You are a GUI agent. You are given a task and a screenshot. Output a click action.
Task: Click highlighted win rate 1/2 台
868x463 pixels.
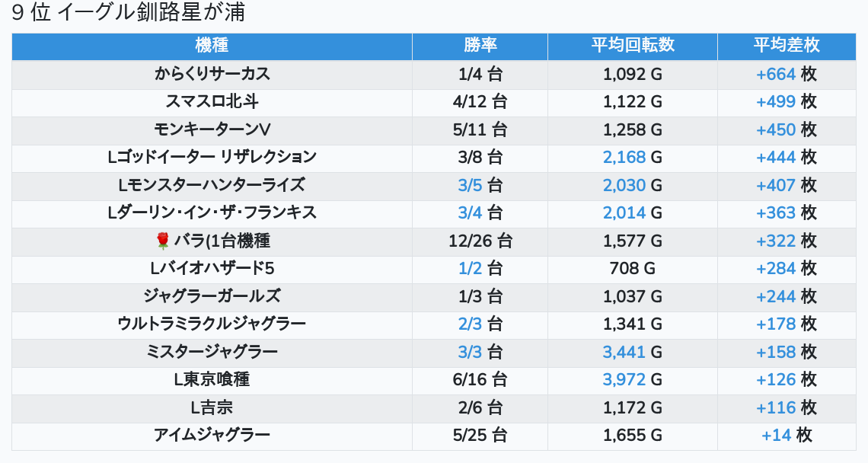pyautogui.click(x=480, y=269)
